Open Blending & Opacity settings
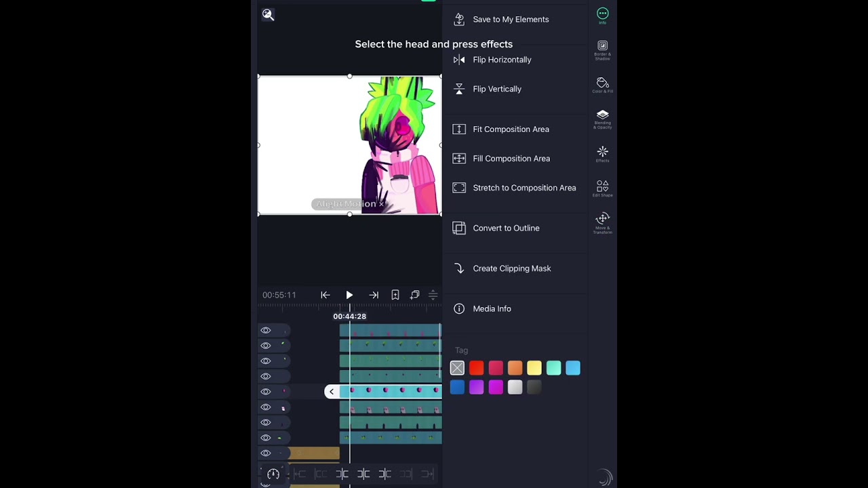This screenshot has width=868, height=488. point(602,119)
